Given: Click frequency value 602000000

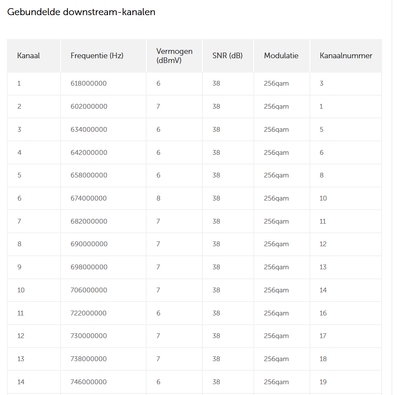Looking at the screenshot, I should point(89,106).
